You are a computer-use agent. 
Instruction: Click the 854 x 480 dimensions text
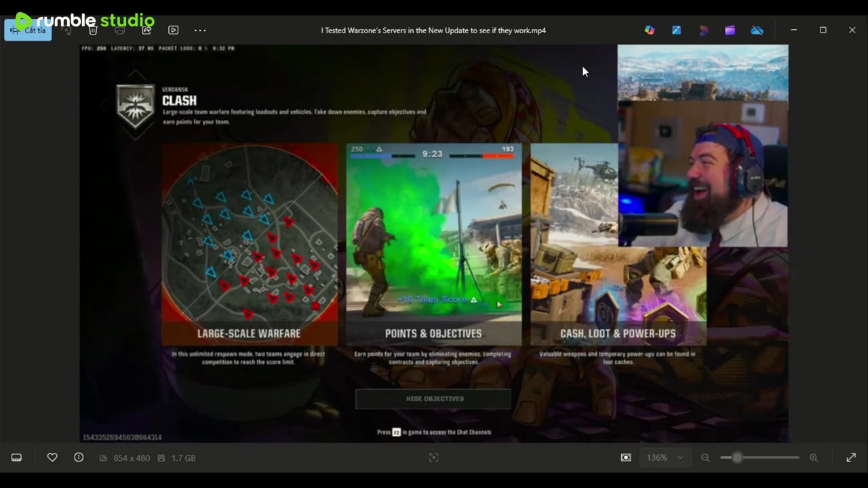(x=132, y=458)
